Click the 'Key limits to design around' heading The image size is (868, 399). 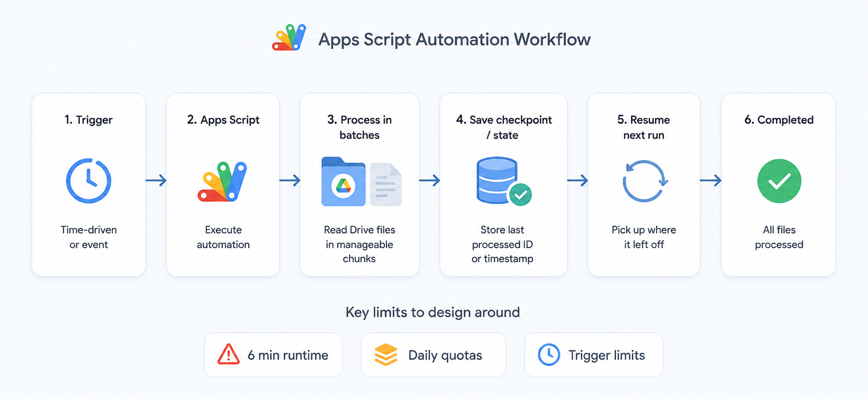pos(432,312)
